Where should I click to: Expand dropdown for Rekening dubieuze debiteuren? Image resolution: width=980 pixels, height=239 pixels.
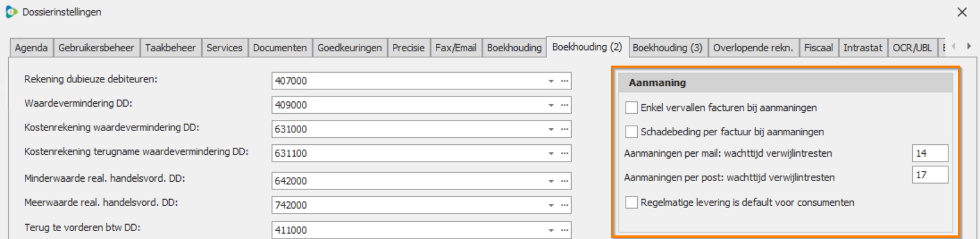(551, 80)
